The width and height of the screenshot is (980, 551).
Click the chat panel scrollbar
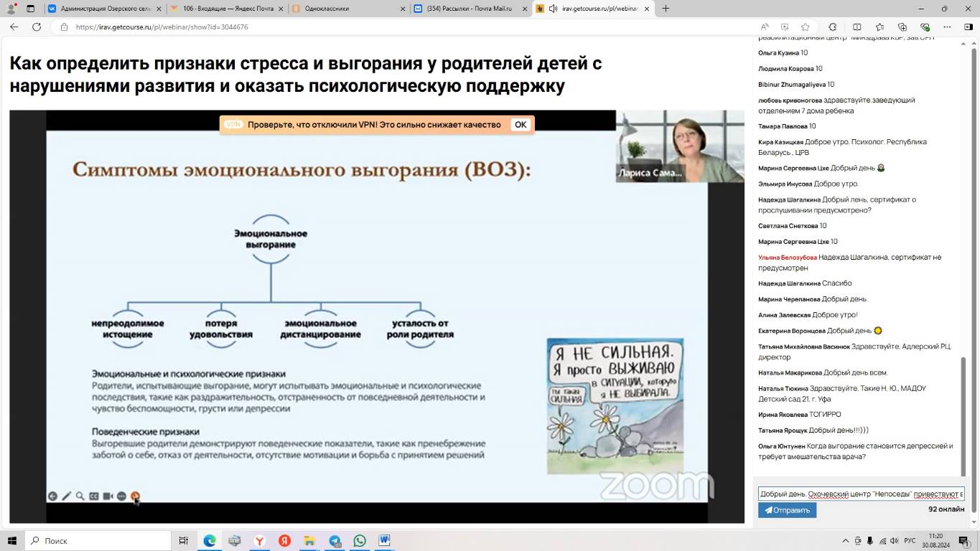963,416
